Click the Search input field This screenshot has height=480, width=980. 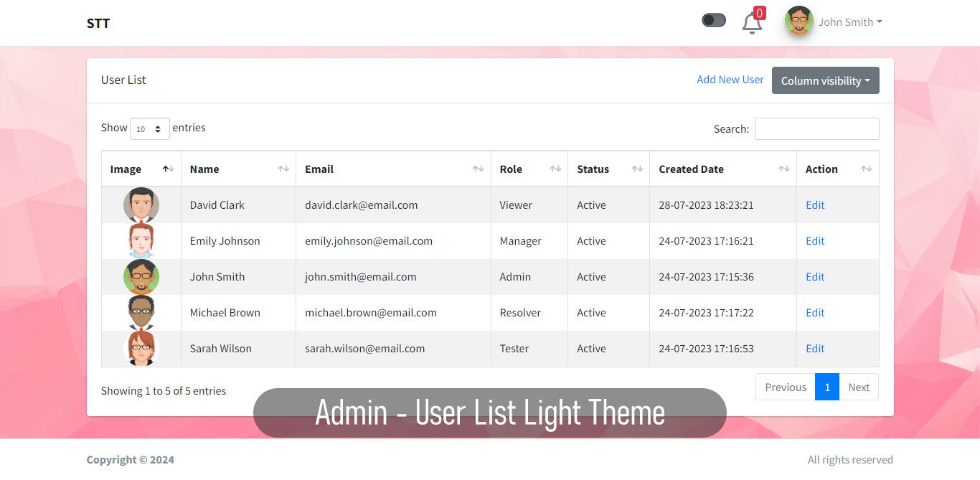pos(816,129)
